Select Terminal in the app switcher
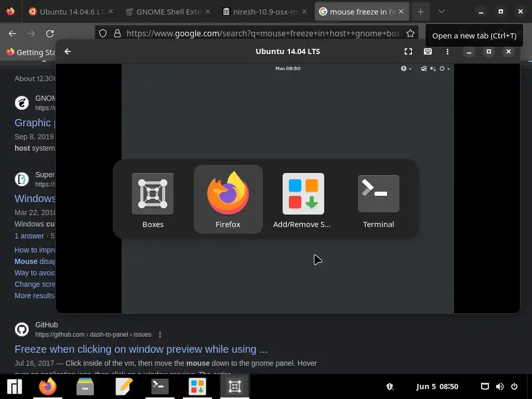Screen dimensions: 532x399 pyautogui.click(x=378, y=199)
